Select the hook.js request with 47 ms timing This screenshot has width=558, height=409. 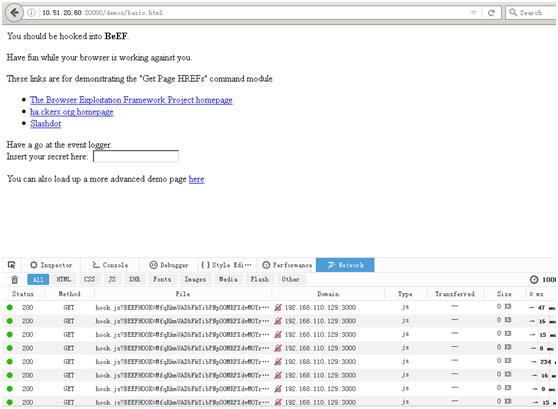[x=279, y=308]
